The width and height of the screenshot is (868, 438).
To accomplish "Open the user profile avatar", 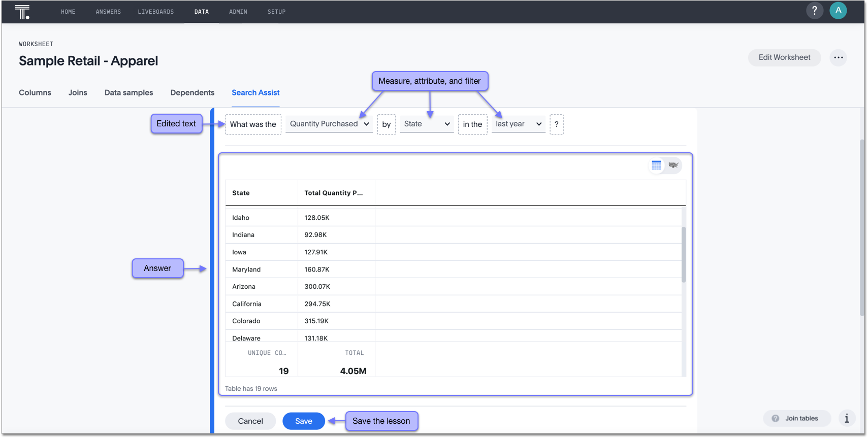I will click(838, 11).
